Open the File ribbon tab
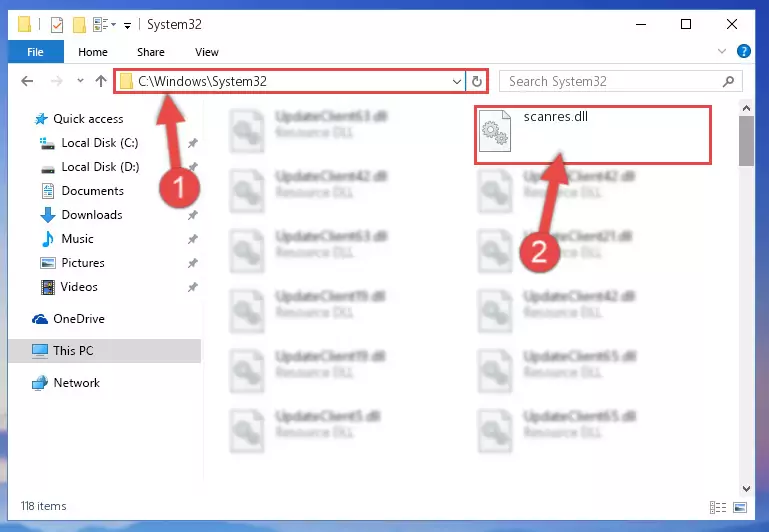Image resolution: width=769 pixels, height=532 pixels. [x=35, y=52]
